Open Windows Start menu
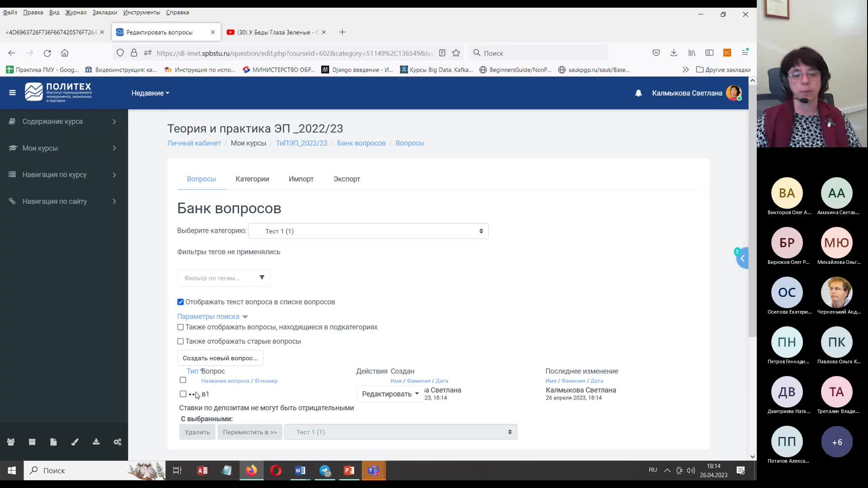 pyautogui.click(x=12, y=470)
